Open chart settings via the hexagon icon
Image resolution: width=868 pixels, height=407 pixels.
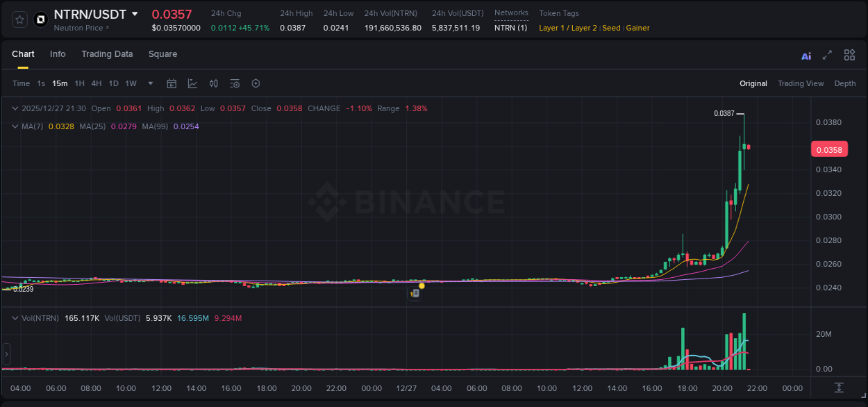click(256, 83)
